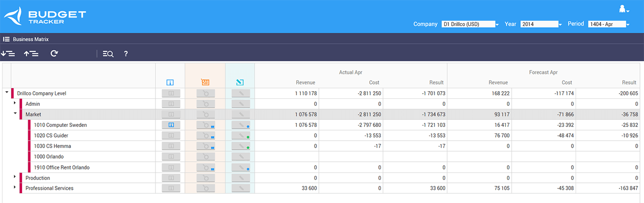Screen dimensions: 644x203
Task: Click the 76 700 forecast revenue cell
Action: [x=479, y=136]
